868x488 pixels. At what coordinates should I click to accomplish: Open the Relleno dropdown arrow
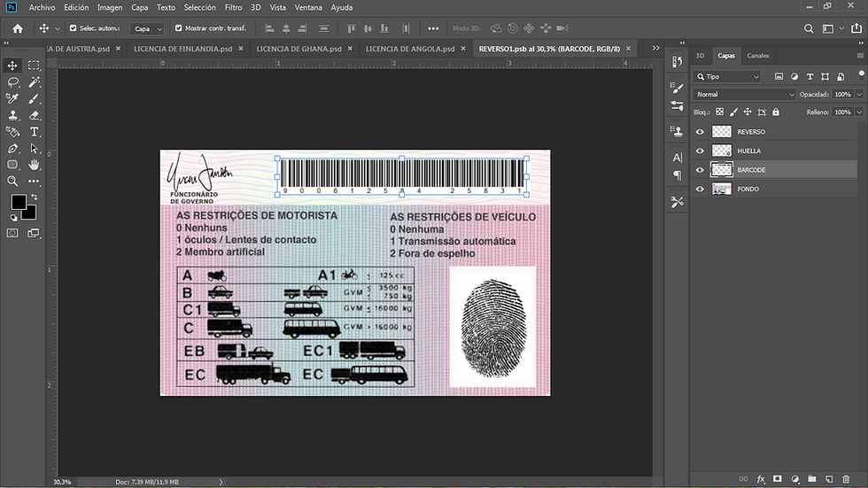859,112
